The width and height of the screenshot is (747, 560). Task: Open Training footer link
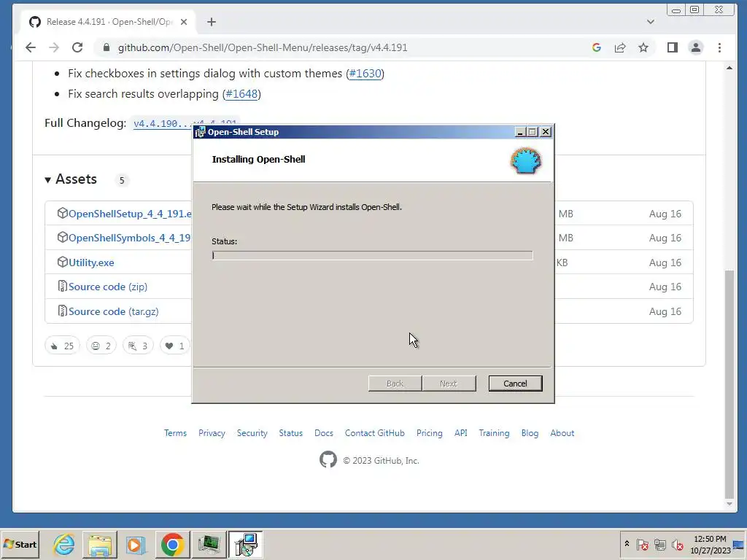(x=494, y=433)
